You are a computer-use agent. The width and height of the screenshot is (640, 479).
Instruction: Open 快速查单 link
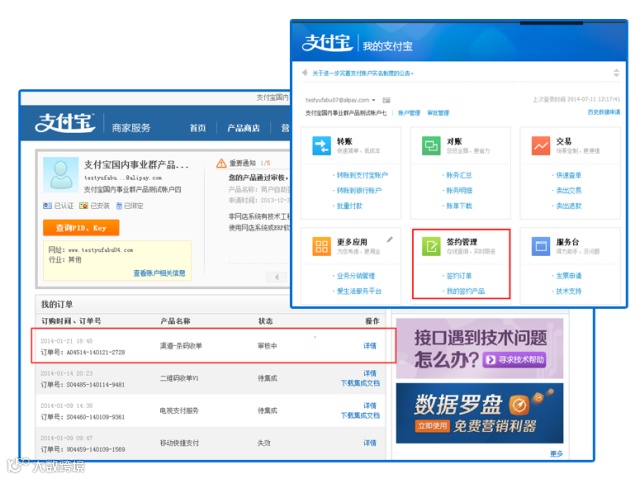[x=569, y=175]
